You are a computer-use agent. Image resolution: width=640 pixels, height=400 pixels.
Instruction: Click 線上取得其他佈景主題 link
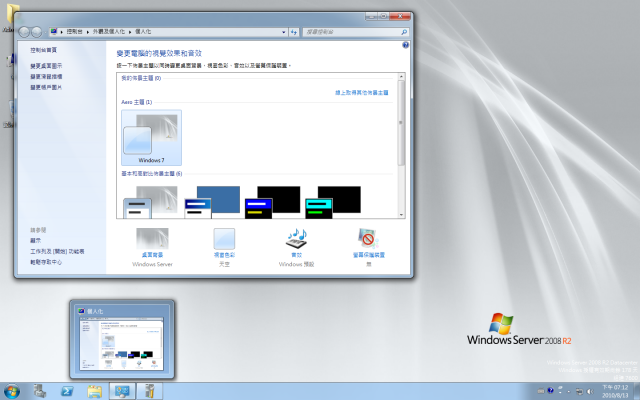coord(362,93)
